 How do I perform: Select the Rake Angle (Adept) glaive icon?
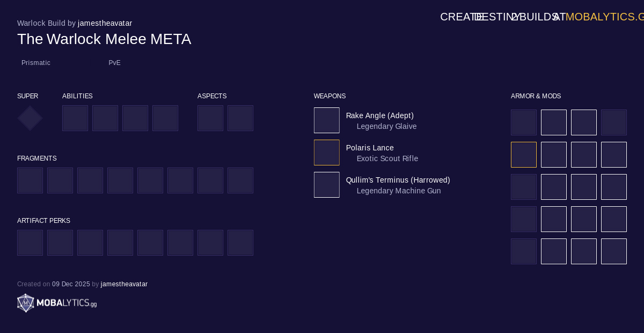tap(327, 120)
